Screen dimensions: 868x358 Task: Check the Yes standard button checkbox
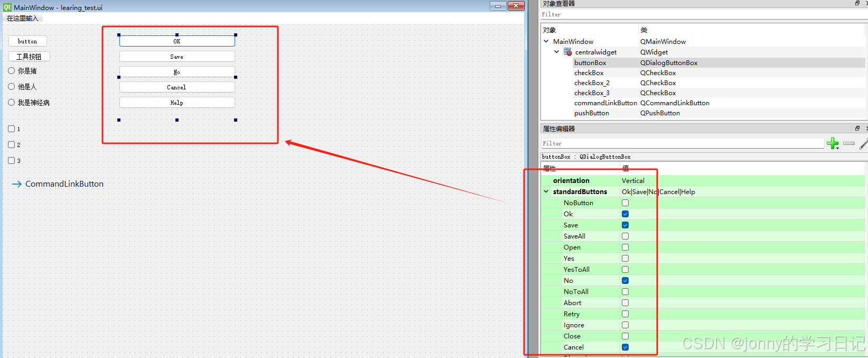pyautogui.click(x=625, y=258)
